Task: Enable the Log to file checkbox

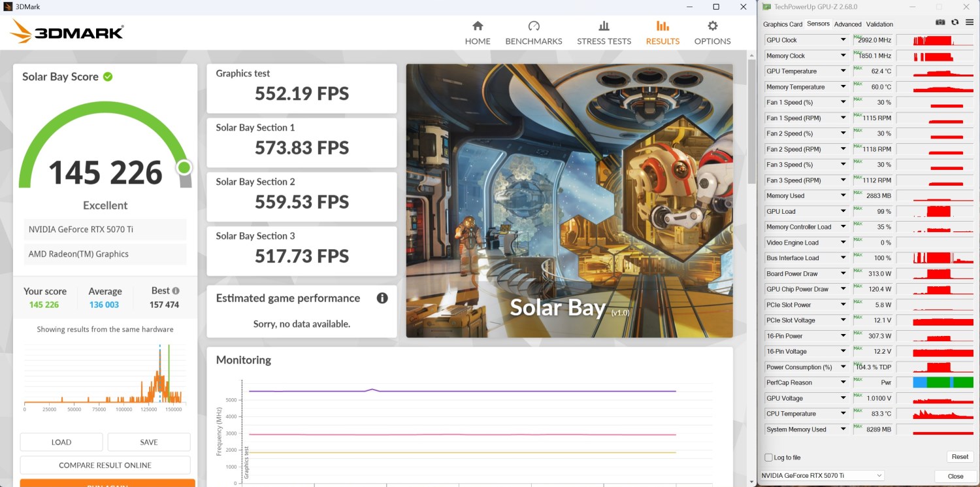Action: [x=769, y=458]
